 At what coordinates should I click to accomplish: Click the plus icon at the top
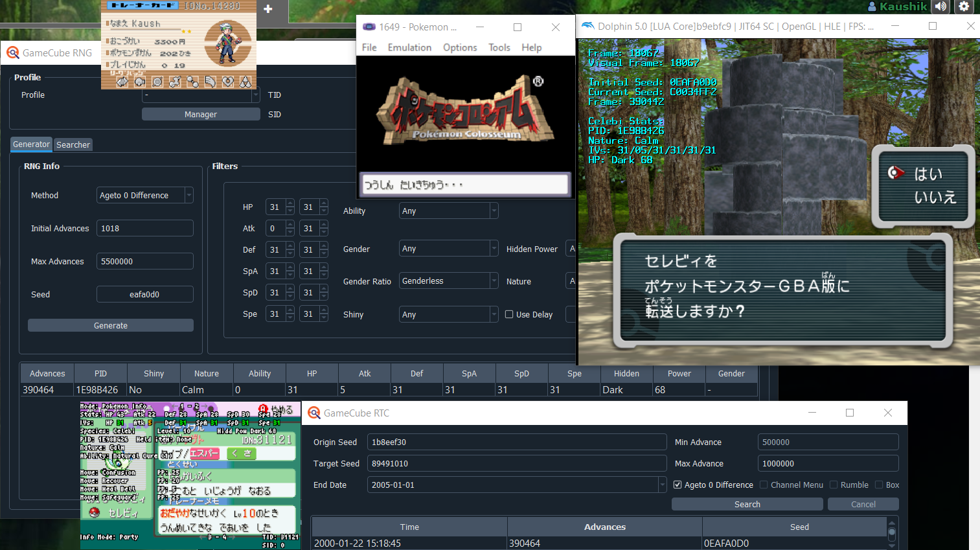268,9
